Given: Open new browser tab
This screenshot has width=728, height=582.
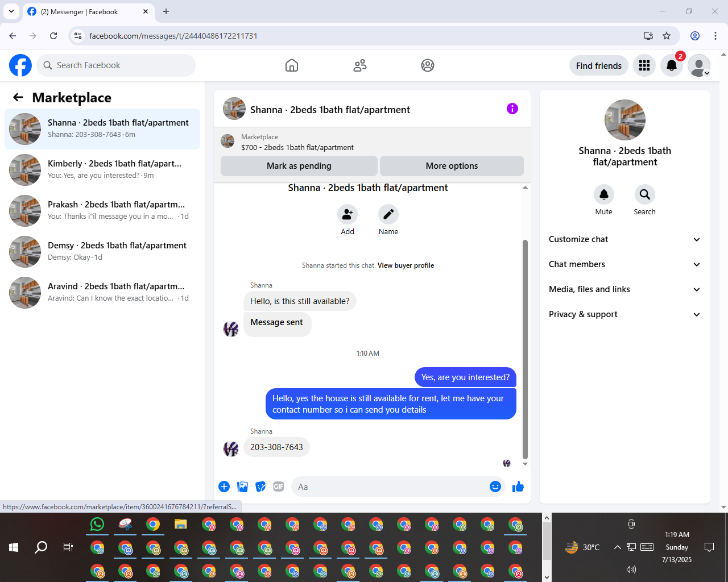Looking at the screenshot, I should 166,11.
